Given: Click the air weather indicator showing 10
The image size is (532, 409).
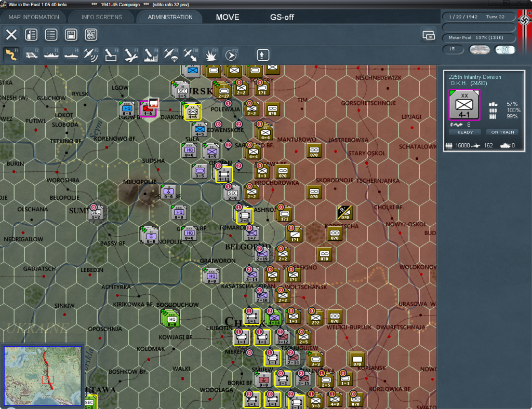Looking at the screenshot, I should coord(504,49).
